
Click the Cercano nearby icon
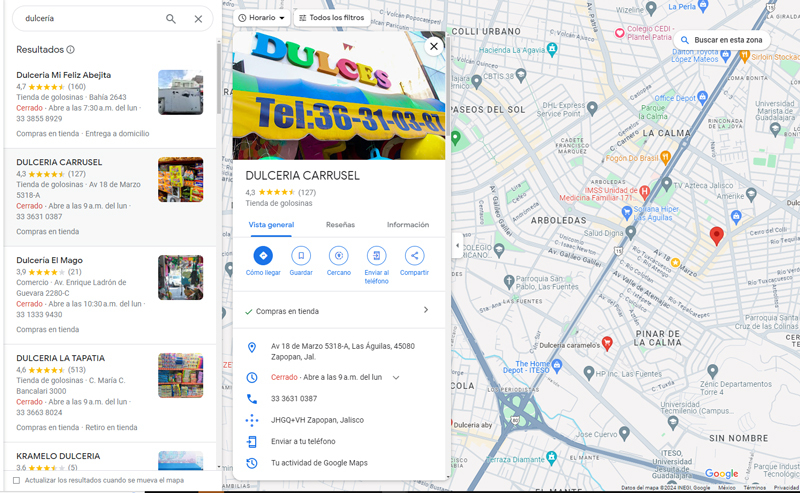[x=339, y=256]
